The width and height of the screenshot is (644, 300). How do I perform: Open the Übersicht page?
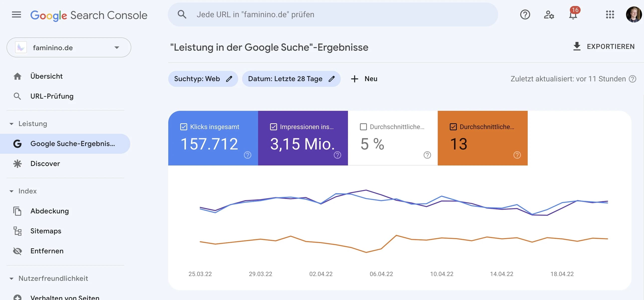click(46, 76)
